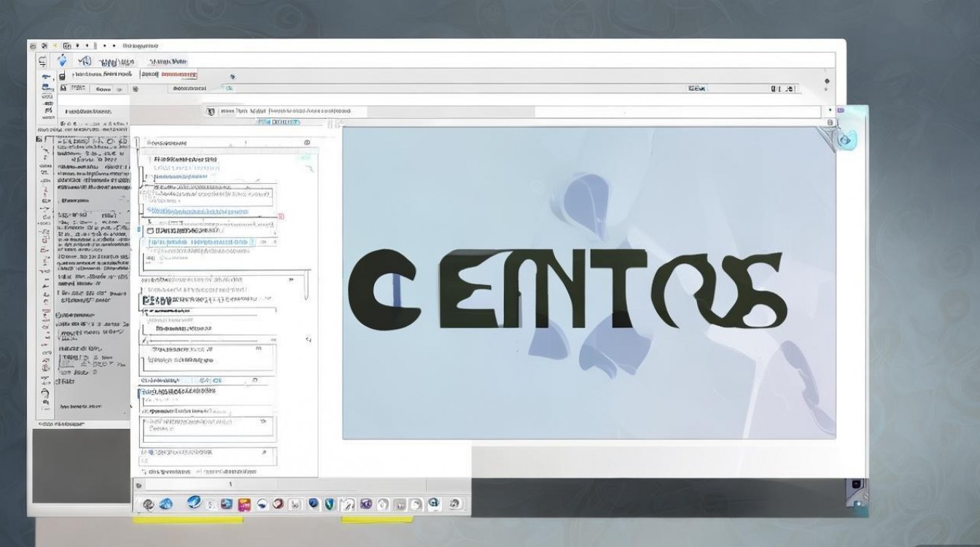Open the pink and orange square dock icon
The width and height of the screenshot is (980, 547).
pyautogui.click(x=244, y=504)
